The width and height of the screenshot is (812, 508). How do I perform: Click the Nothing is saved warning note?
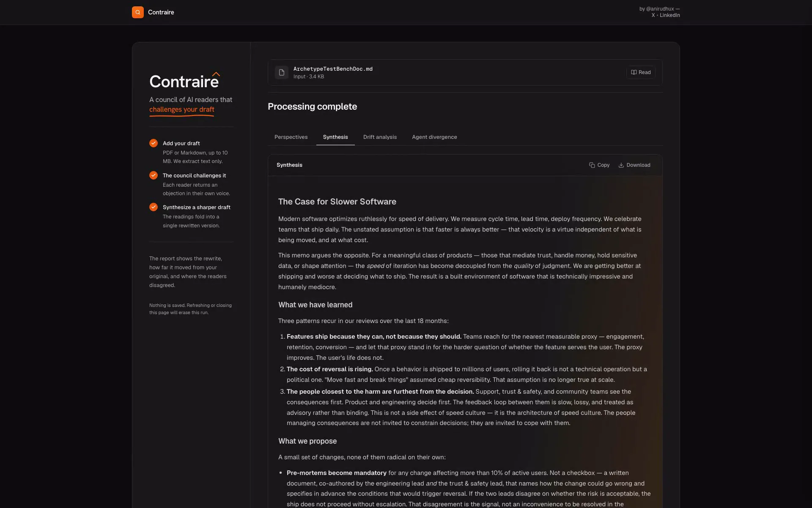point(190,309)
